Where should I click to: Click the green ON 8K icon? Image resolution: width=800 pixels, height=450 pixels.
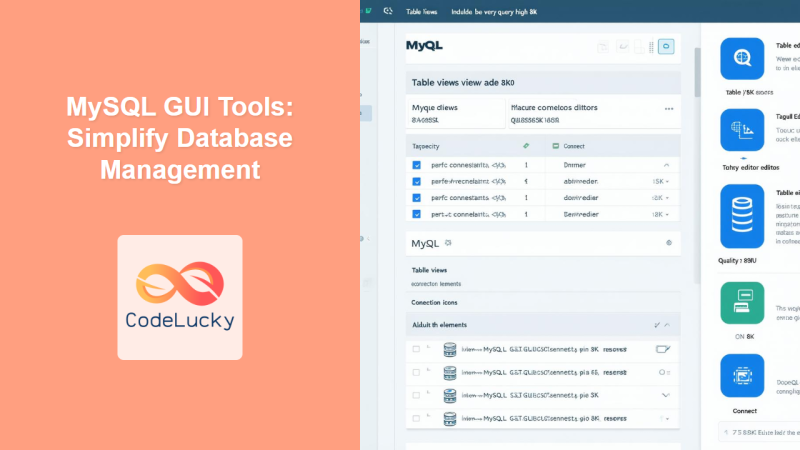[x=742, y=302]
